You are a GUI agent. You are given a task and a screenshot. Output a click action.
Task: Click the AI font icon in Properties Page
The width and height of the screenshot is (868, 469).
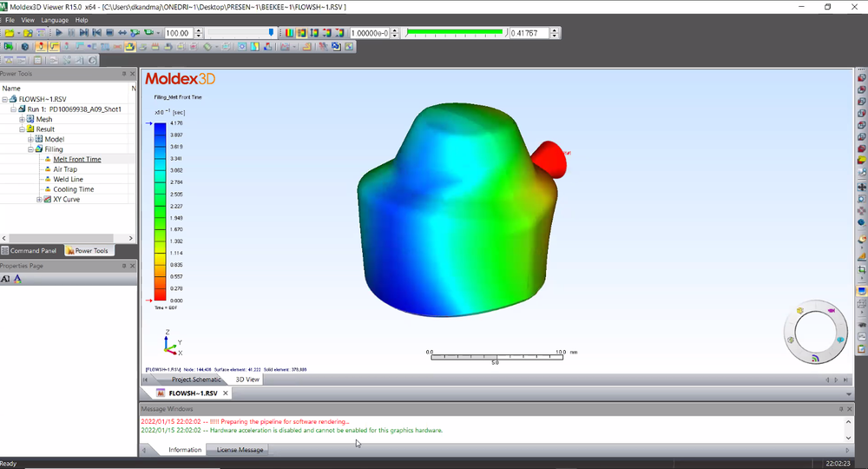point(5,279)
